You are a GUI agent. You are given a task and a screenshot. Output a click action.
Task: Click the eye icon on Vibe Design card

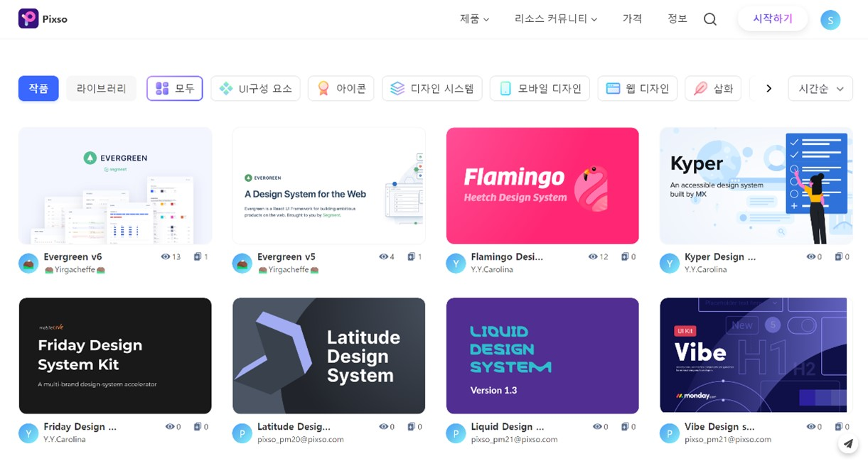[811, 427]
